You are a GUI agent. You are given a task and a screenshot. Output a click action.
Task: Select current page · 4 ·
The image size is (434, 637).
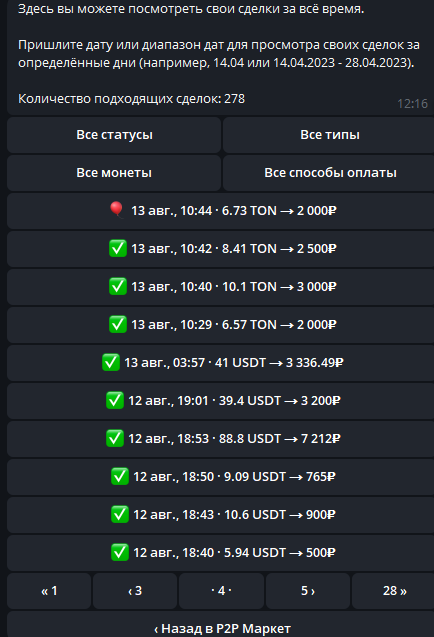(x=221, y=591)
